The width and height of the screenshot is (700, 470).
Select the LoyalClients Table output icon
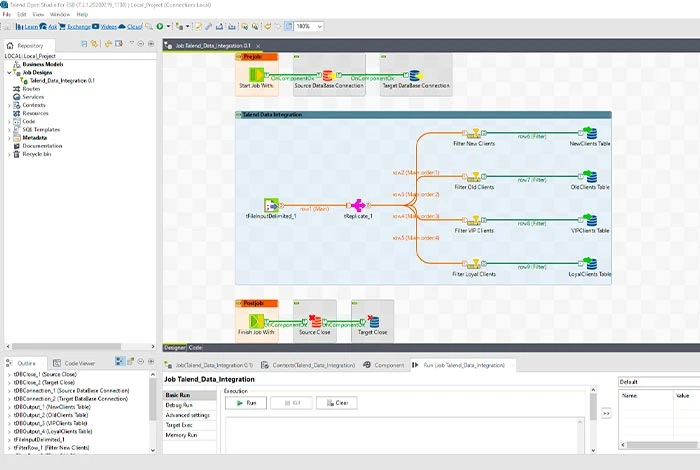click(589, 262)
